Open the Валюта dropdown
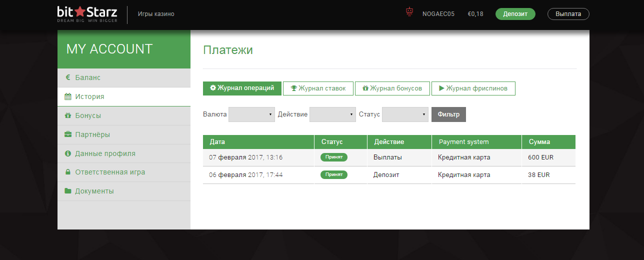 [252, 114]
